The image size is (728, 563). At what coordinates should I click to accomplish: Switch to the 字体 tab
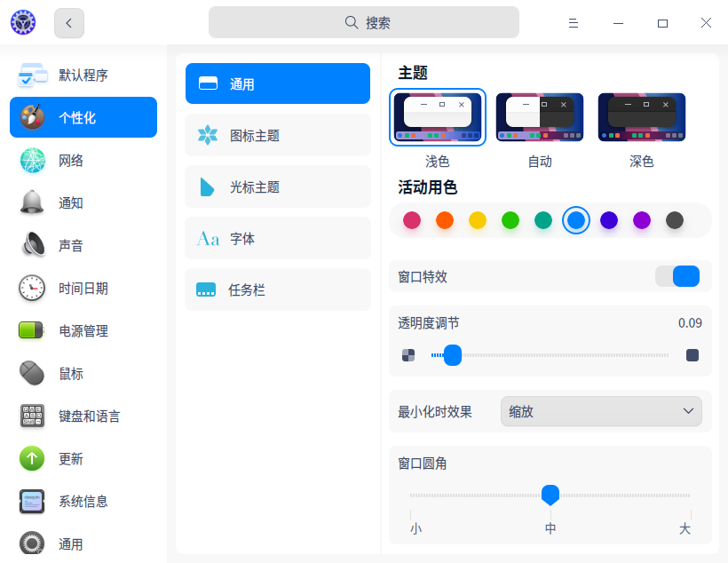(277, 238)
